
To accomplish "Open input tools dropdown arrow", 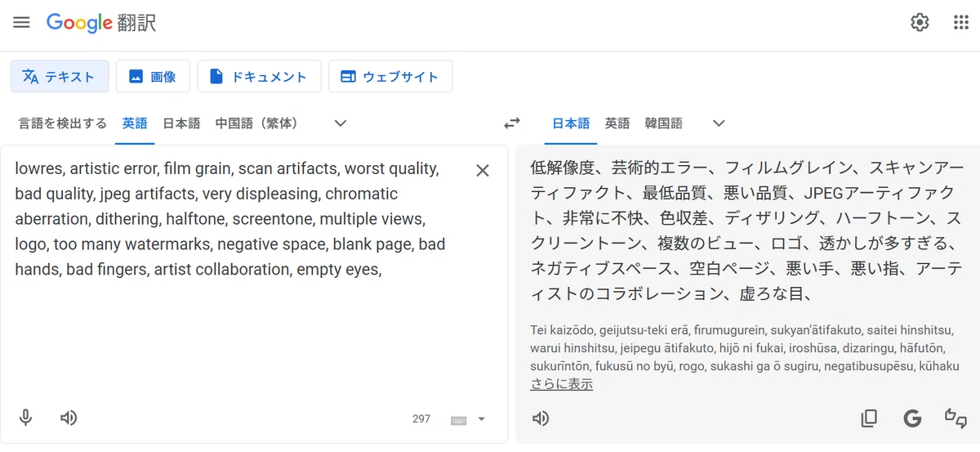I will [481, 419].
